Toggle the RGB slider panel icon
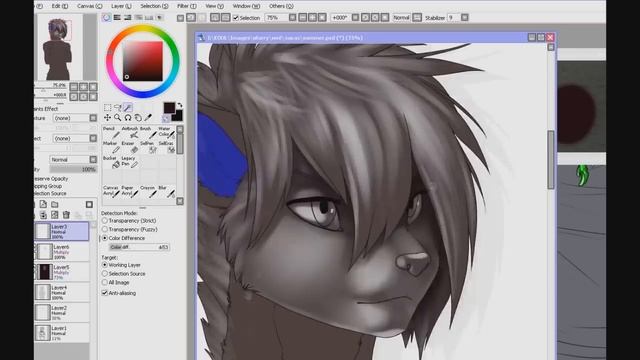Screen dimensions: 640x360 [117, 18]
